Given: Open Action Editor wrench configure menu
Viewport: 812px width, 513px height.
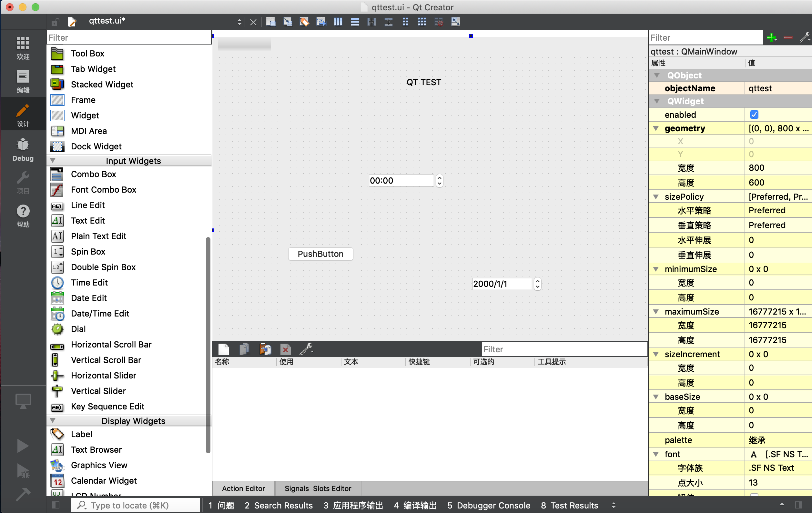Looking at the screenshot, I should [307, 349].
